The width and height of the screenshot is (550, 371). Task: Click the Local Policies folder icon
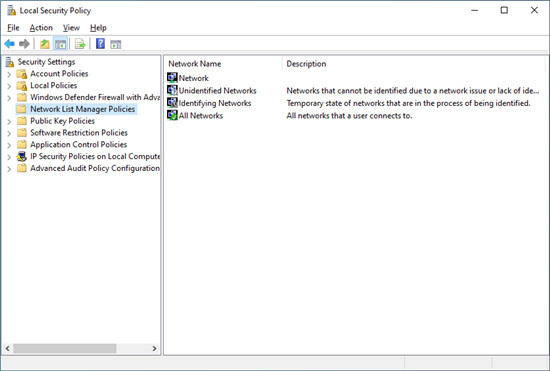pos(22,86)
